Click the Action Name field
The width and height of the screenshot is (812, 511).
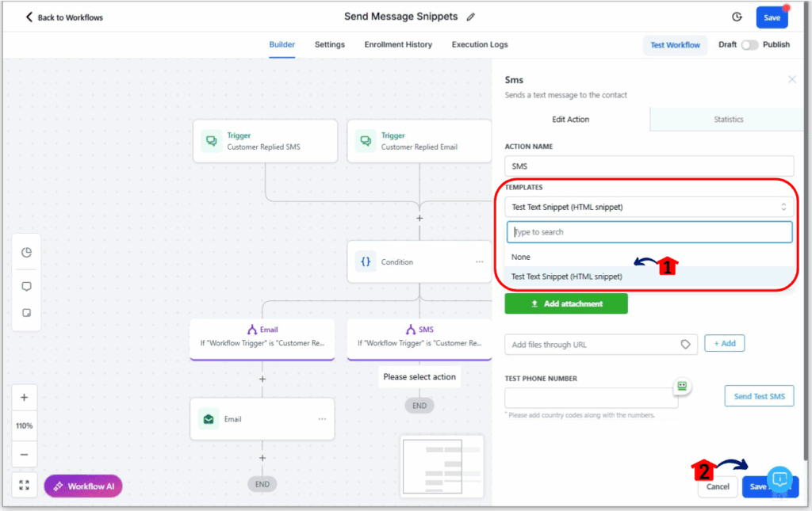coord(649,166)
